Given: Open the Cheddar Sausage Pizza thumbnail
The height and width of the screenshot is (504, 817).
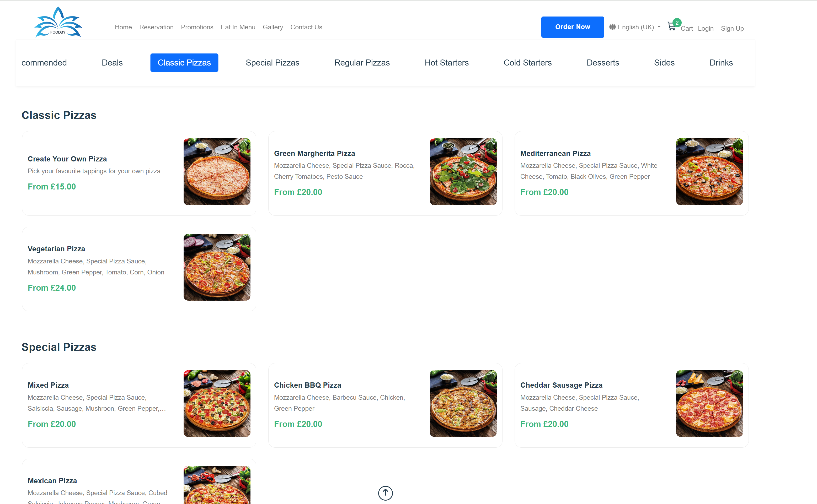Looking at the screenshot, I should tap(709, 403).
